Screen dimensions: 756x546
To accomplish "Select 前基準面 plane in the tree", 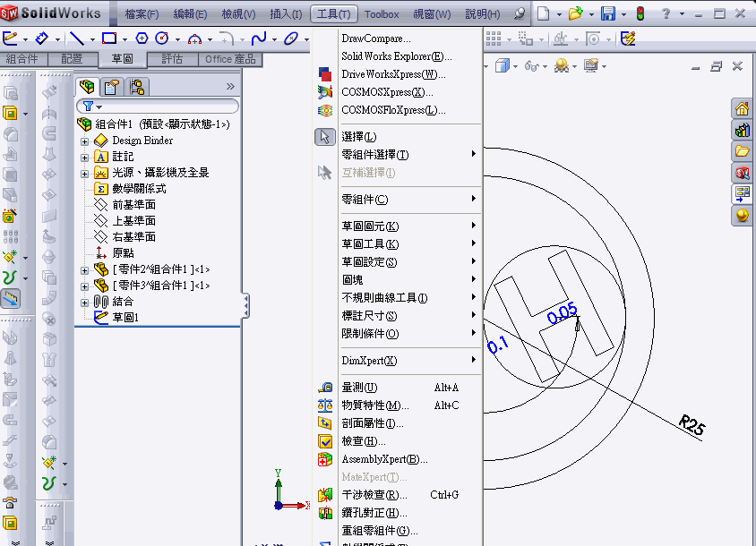I will 133,205.
